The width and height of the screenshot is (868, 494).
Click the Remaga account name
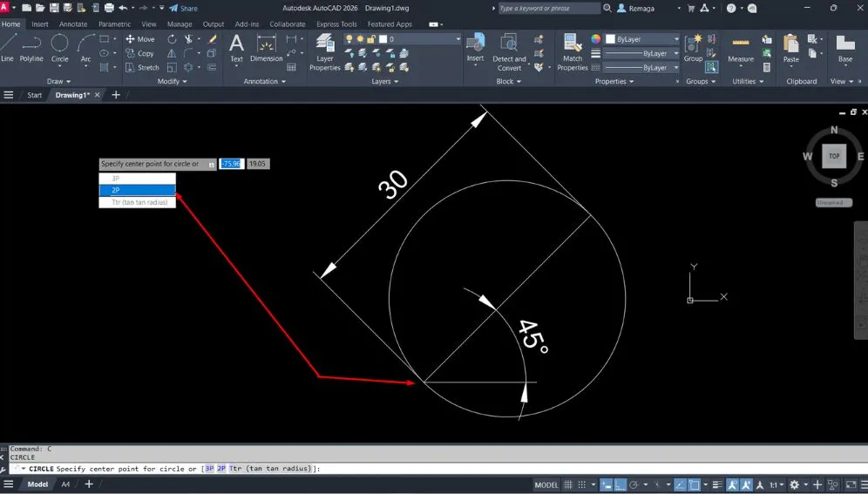pos(641,9)
